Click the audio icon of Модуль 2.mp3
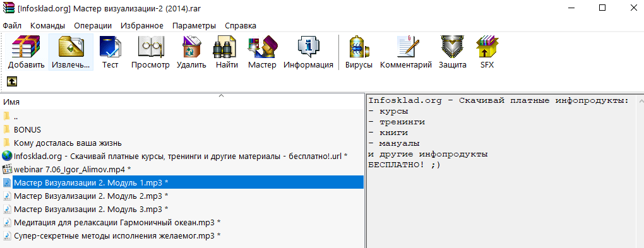Image resolution: width=644 pixels, height=248 pixels. (x=7, y=196)
